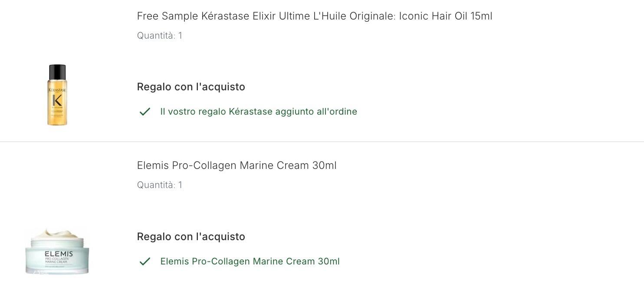The height and width of the screenshot is (284, 644).
Task: Click "Quantità: 1" under the Elemis cream
Action: 160,185
